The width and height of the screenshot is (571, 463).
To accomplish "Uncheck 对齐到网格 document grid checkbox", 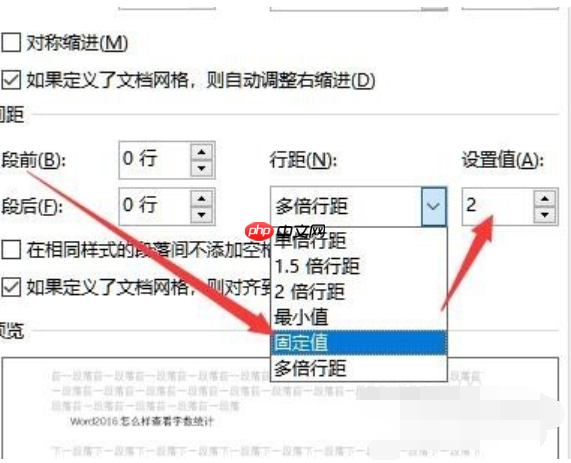I will click(x=11, y=287).
